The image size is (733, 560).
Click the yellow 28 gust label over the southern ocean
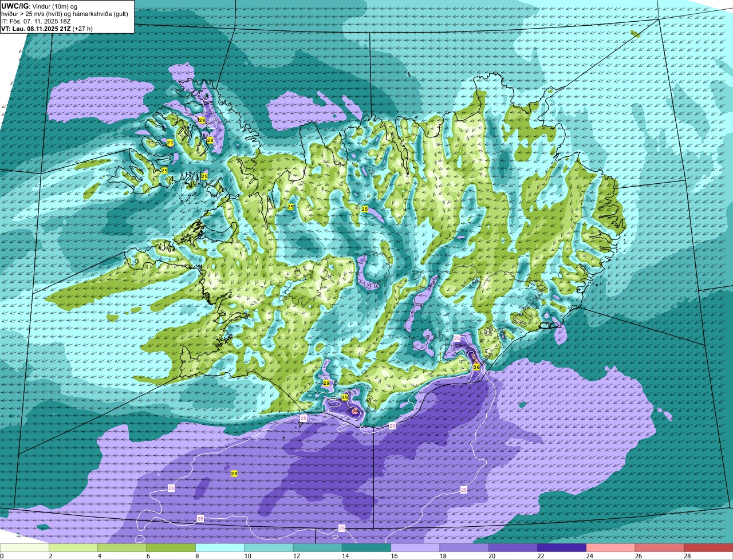click(x=234, y=474)
